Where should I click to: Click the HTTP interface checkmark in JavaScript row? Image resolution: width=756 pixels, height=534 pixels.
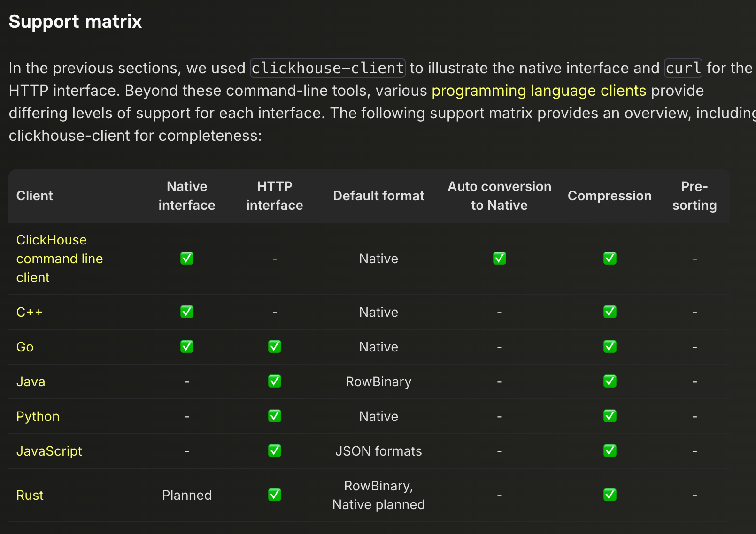275,450
